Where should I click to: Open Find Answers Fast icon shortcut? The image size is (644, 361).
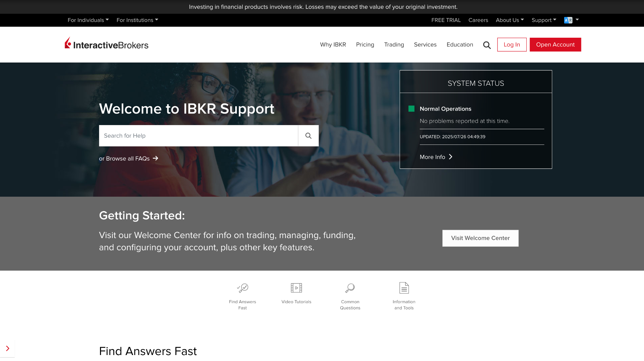[x=242, y=288]
